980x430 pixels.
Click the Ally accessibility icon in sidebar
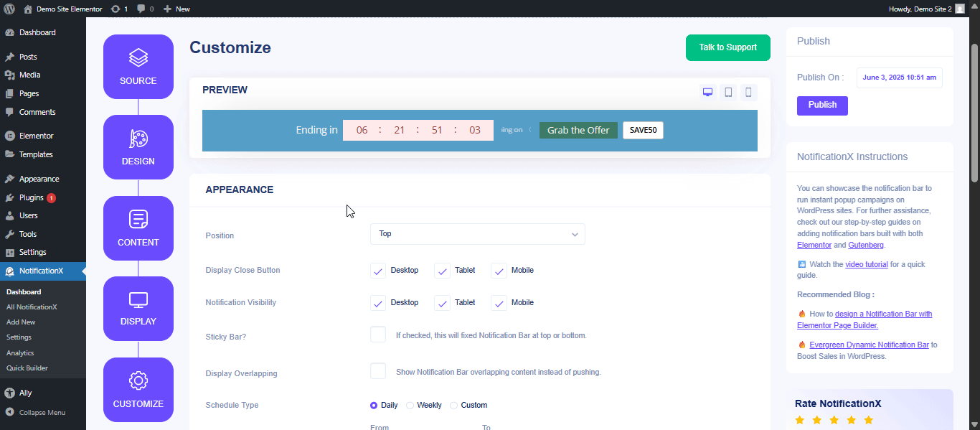click(x=9, y=393)
